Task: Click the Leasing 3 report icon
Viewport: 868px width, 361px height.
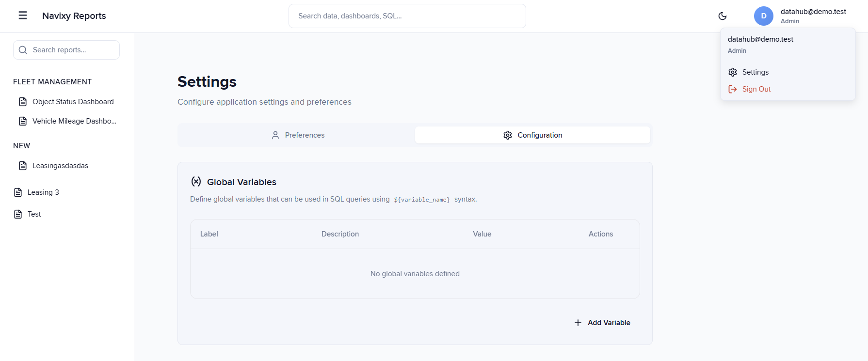Action: [x=18, y=192]
